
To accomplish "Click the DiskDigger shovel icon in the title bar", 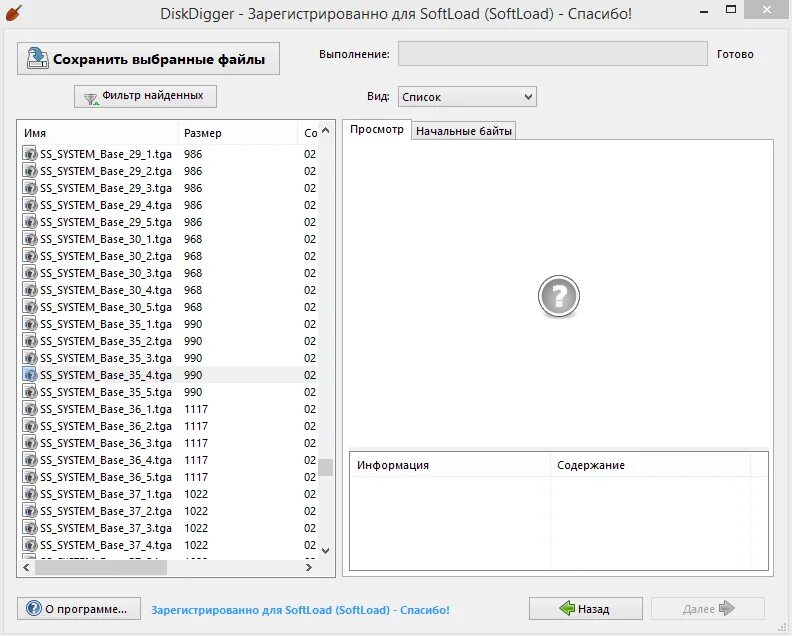I will click(x=14, y=13).
